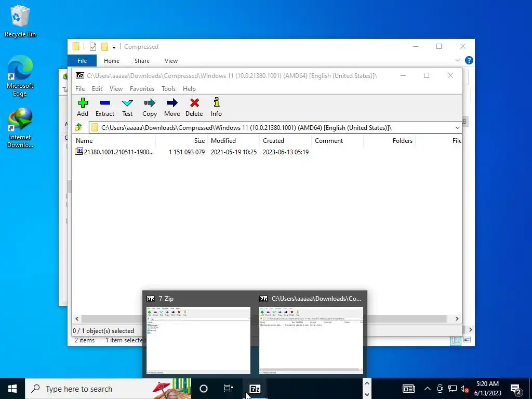
Task: Click the Info toolbar icon
Action: coord(217,102)
